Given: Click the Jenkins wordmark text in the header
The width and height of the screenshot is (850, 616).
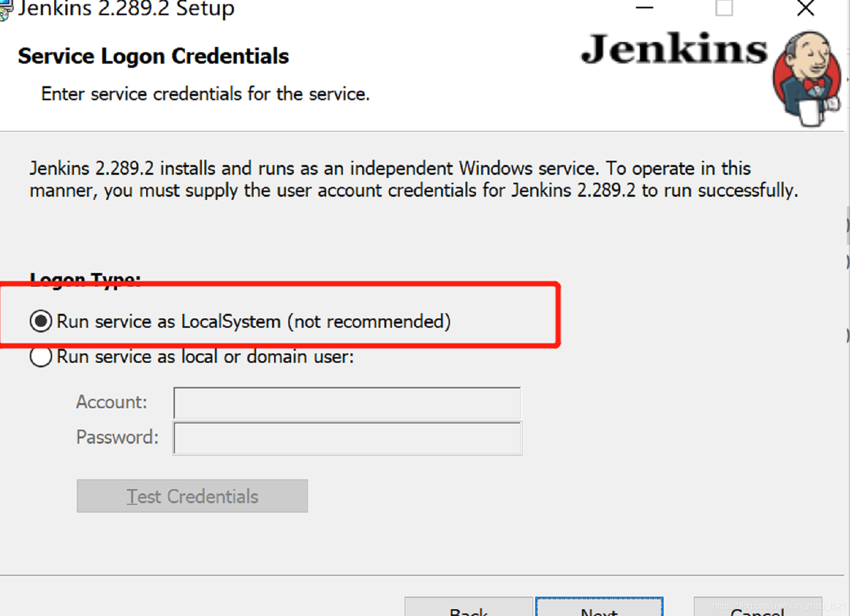Looking at the screenshot, I should (x=674, y=49).
